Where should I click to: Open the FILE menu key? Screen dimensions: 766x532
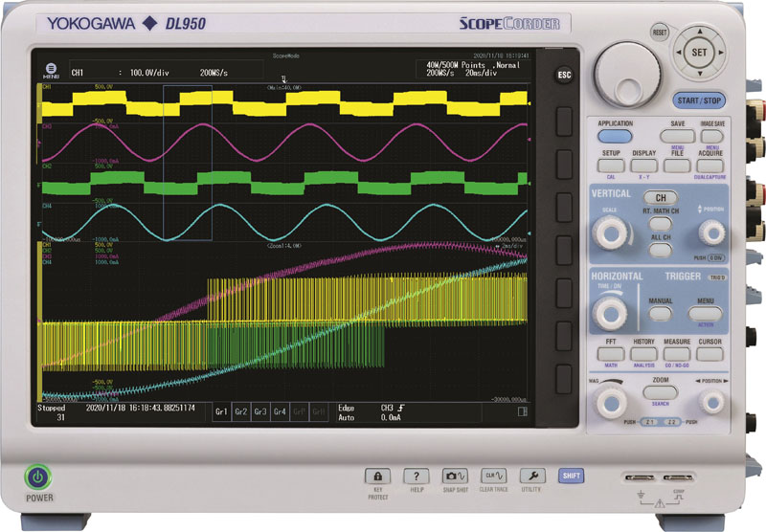[677, 166]
